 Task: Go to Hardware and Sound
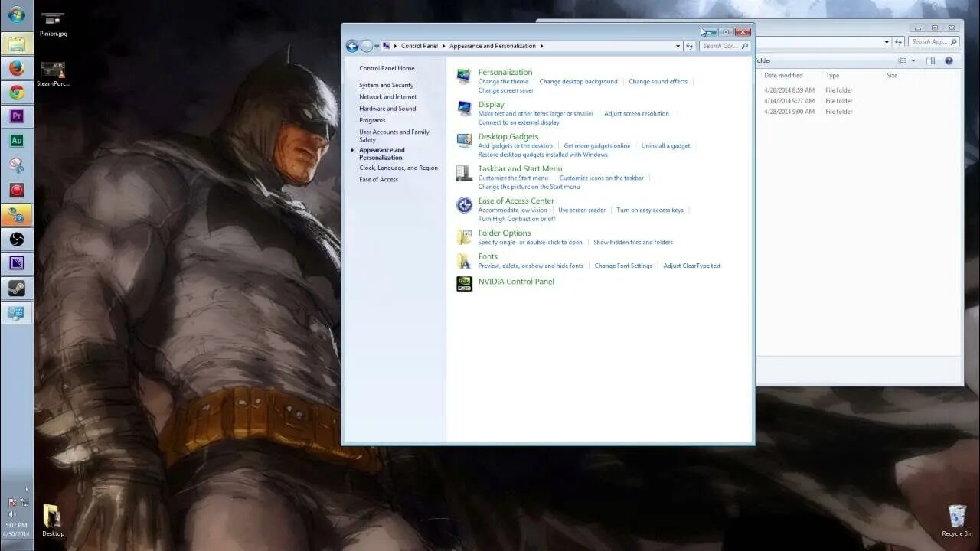[x=387, y=109]
